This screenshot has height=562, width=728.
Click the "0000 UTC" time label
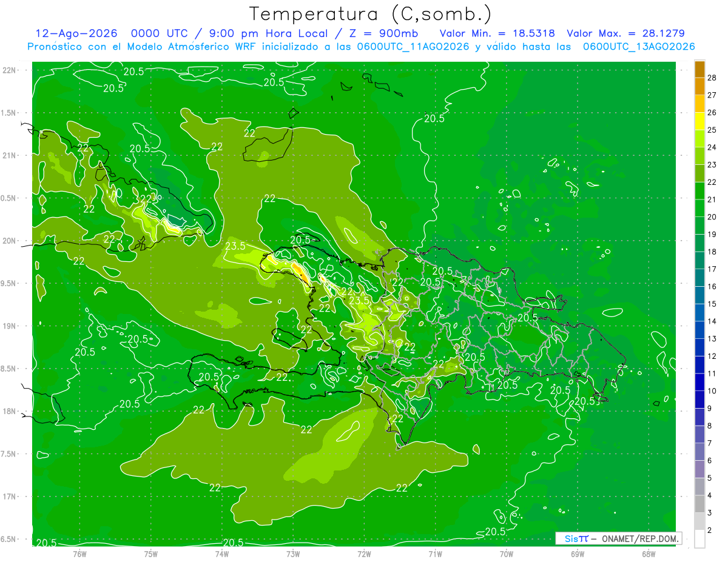coord(160,34)
